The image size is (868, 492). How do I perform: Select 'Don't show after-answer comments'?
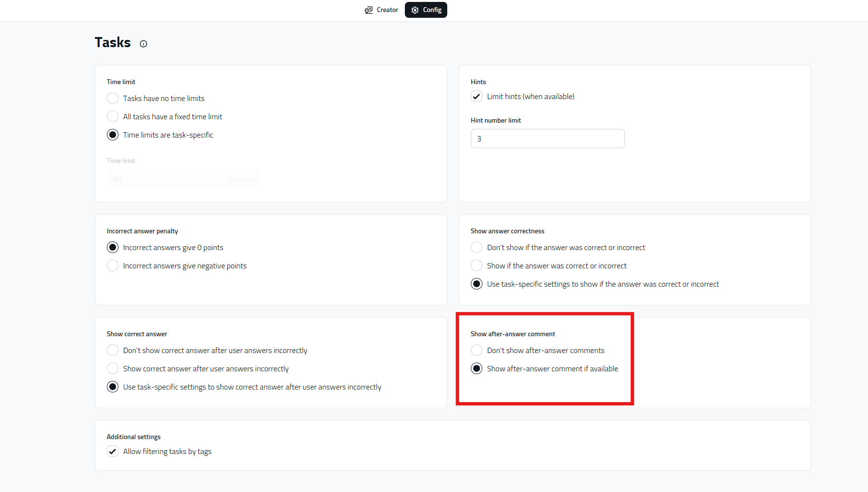[x=477, y=351]
